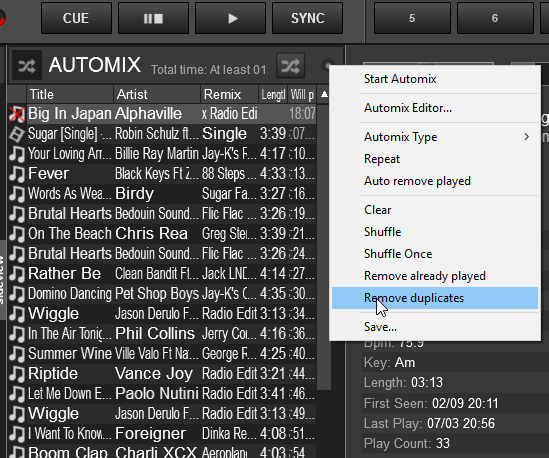Click the play button on the deck
This screenshot has width=549, height=458.
[230, 18]
